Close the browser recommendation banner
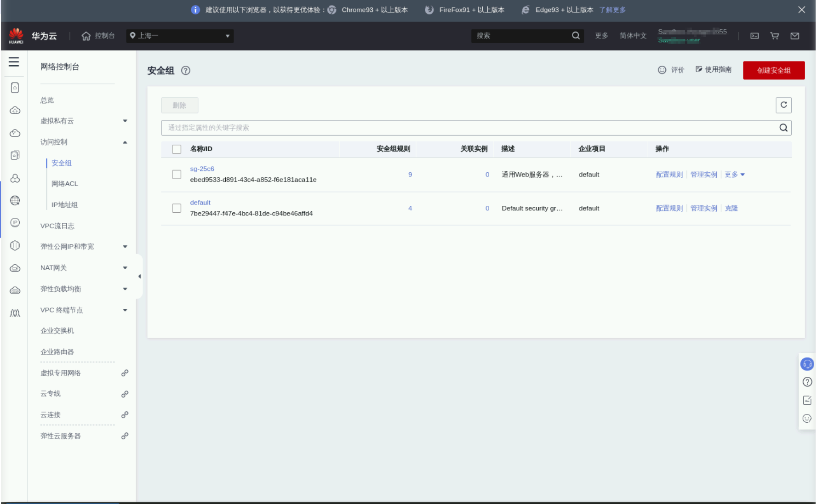This screenshot has height=504, width=817. click(x=802, y=10)
